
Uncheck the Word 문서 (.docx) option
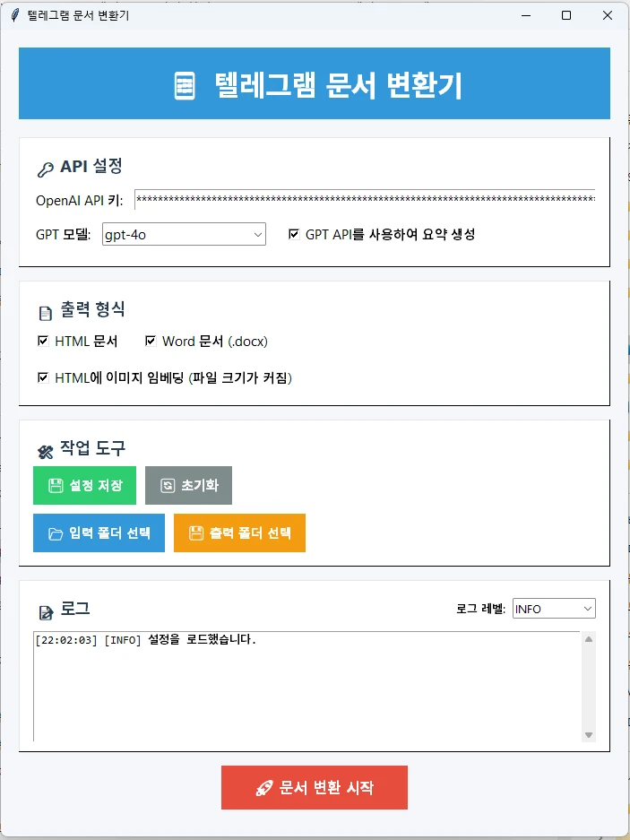pos(150,341)
